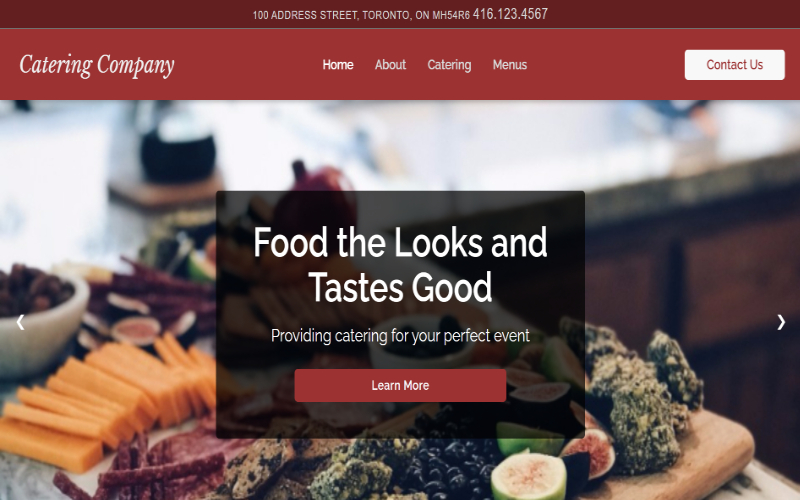Select the Menus nav item
This screenshot has height=500, width=800.
pyautogui.click(x=510, y=65)
